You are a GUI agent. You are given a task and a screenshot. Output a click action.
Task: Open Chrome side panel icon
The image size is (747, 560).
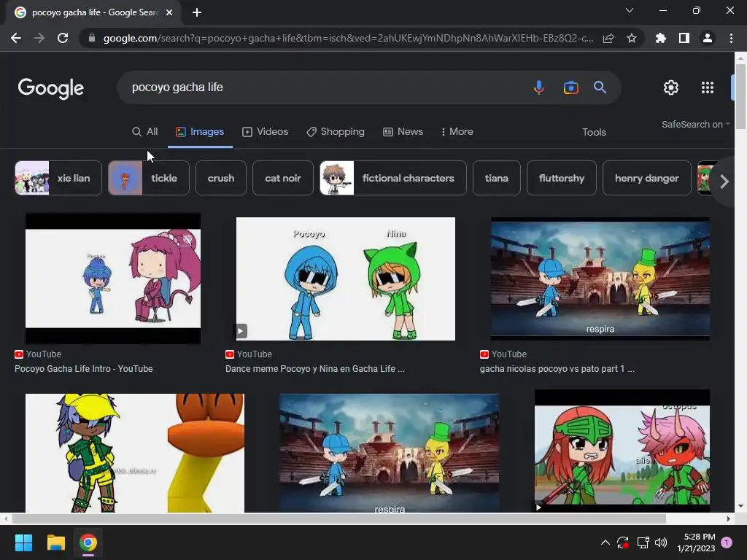tap(684, 38)
